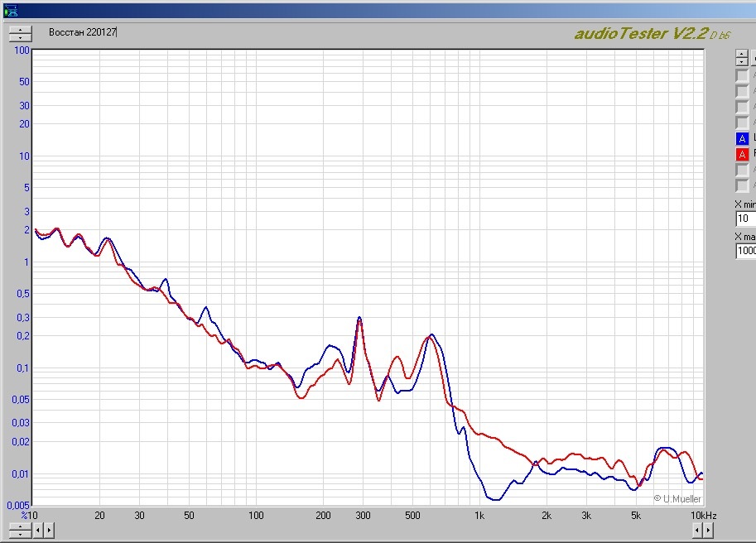Click up arrow of spinner above curve checkboxes
The width and height of the screenshot is (756, 543).
click(x=742, y=54)
